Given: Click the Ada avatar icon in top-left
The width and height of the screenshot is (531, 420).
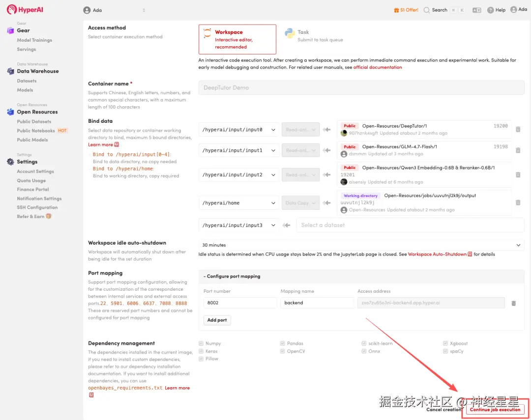Looking at the screenshot, I should pyautogui.click(x=87, y=10).
